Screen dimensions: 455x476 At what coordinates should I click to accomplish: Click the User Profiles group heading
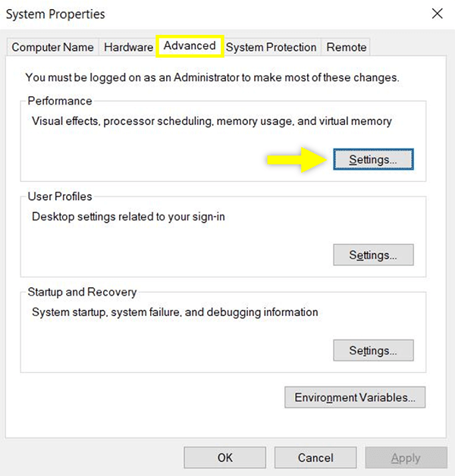click(x=59, y=196)
